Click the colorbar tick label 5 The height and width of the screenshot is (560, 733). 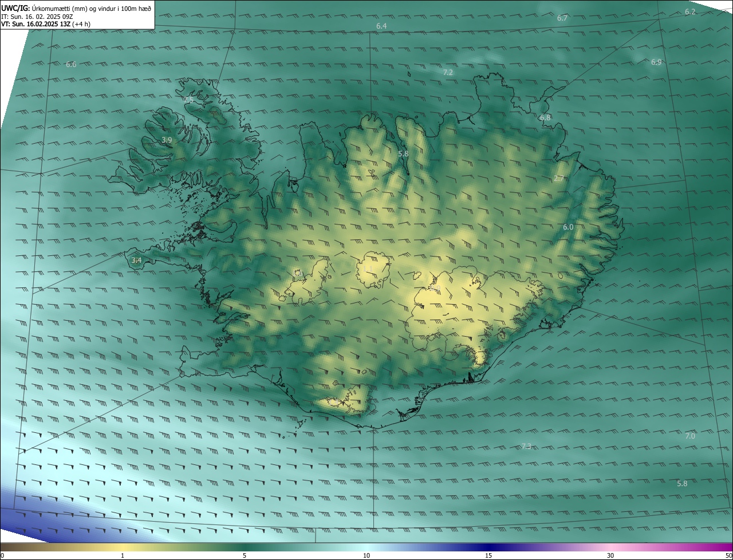coord(245,556)
